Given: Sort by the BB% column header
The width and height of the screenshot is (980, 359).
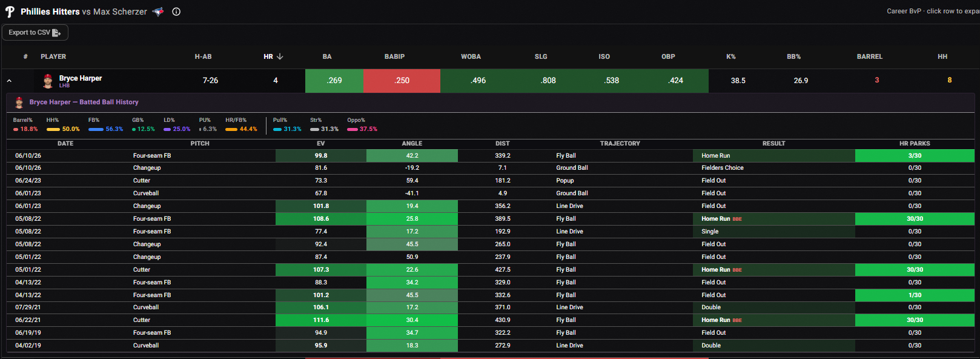Looking at the screenshot, I should click(x=793, y=56).
